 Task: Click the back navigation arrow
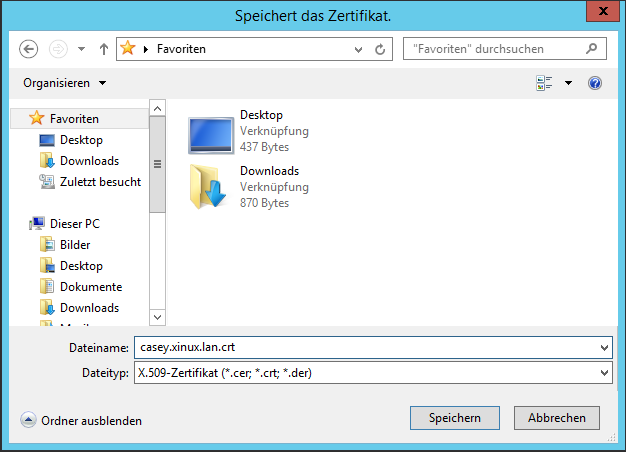[29, 48]
